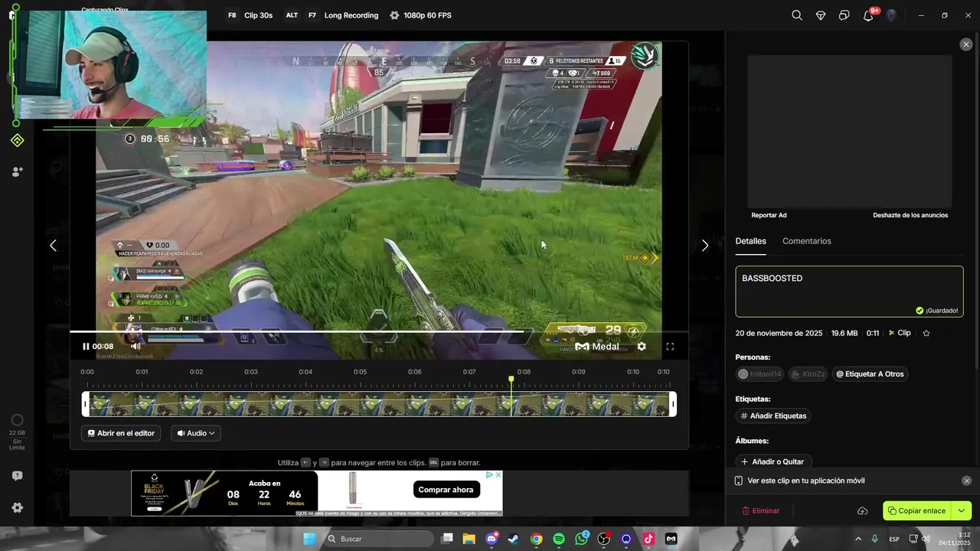
Task: Open Audio dropdown below timeline
Action: tap(196, 433)
